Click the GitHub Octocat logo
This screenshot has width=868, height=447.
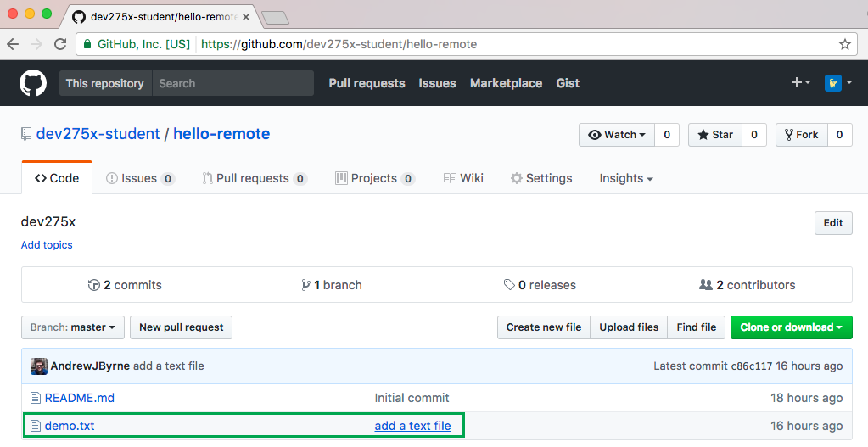click(x=33, y=83)
